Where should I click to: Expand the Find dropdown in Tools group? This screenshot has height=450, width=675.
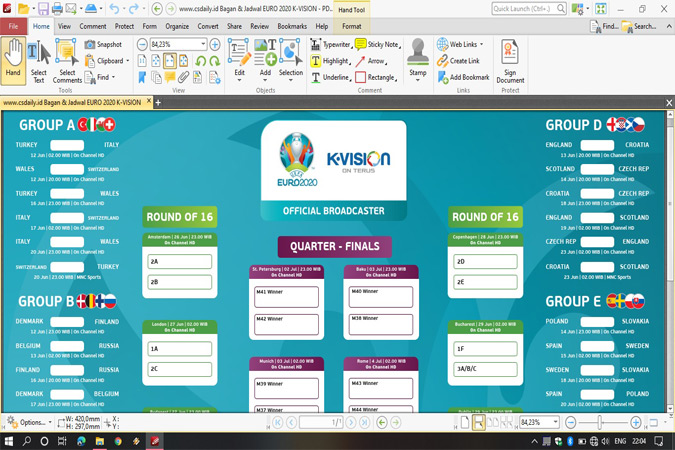[x=114, y=78]
